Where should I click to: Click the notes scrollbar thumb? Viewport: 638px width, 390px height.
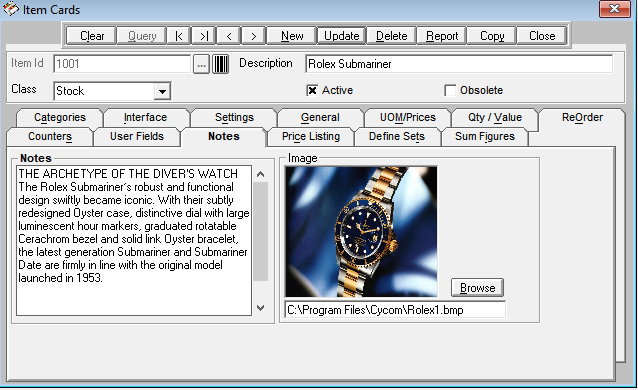point(261,231)
